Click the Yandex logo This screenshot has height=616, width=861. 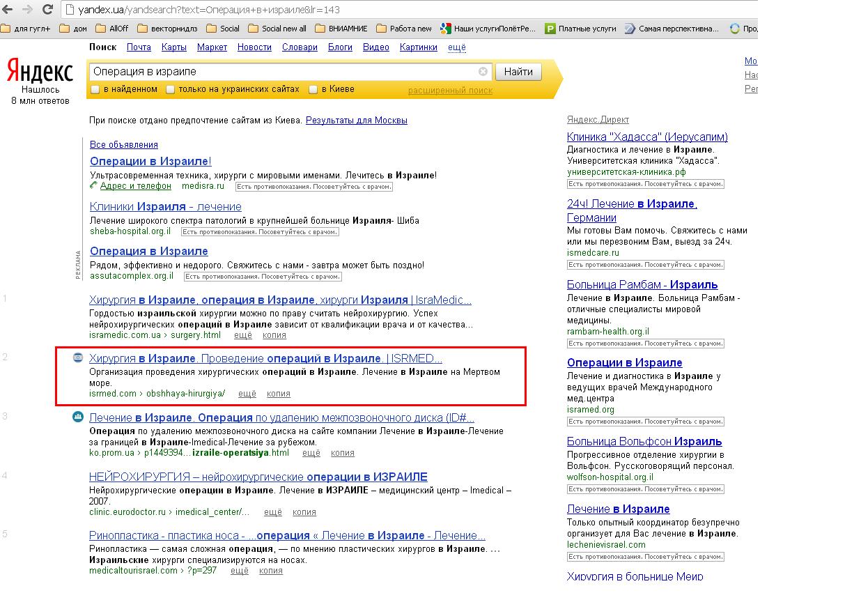40,71
